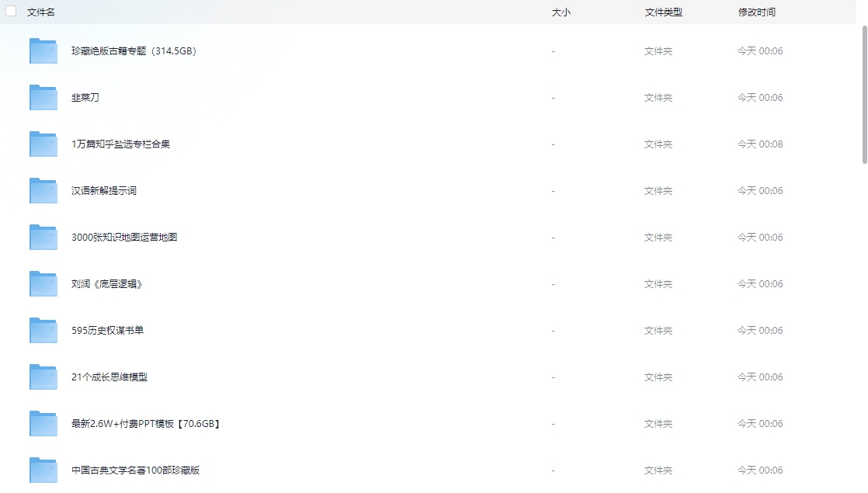Click the 韭菜刀 folder icon
This screenshot has height=493, width=868.
pyautogui.click(x=43, y=98)
